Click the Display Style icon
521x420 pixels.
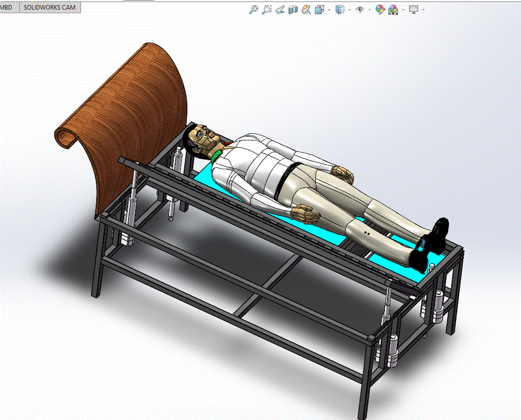tap(340, 10)
